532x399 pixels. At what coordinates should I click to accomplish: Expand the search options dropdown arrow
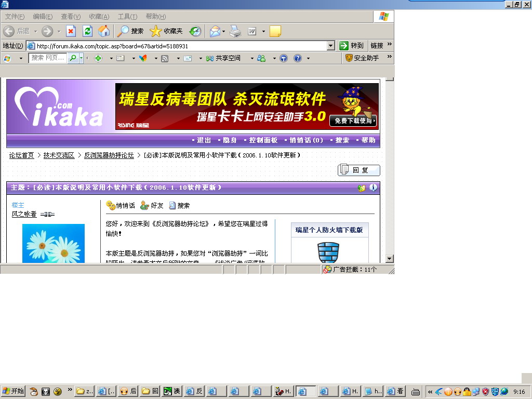point(82,58)
